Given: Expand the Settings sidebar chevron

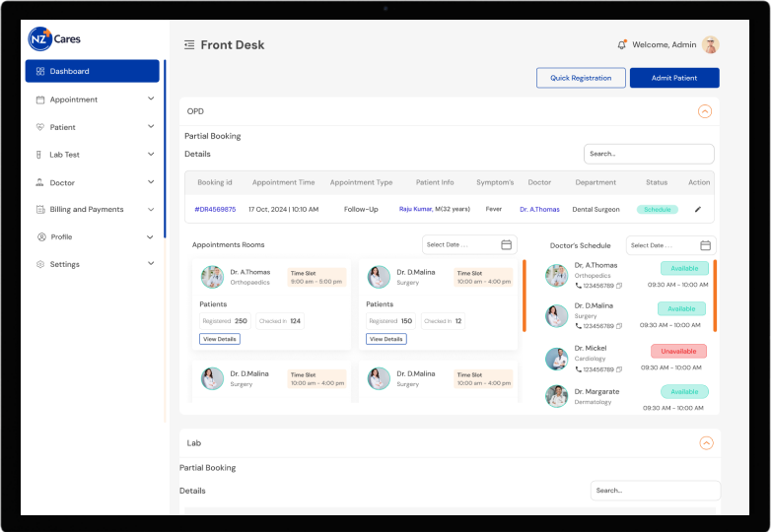Looking at the screenshot, I should (x=151, y=264).
